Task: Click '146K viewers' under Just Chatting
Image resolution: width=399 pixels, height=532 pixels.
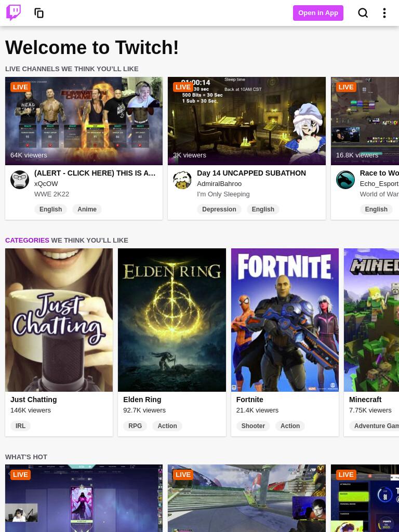Action: tap(31, 410)
